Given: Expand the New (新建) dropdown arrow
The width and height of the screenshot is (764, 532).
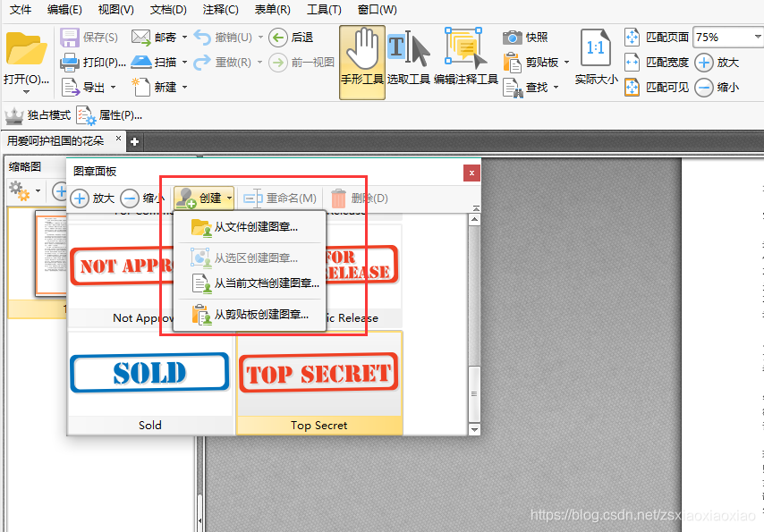Looking at the screenshot, I should (x=184, y=88).
